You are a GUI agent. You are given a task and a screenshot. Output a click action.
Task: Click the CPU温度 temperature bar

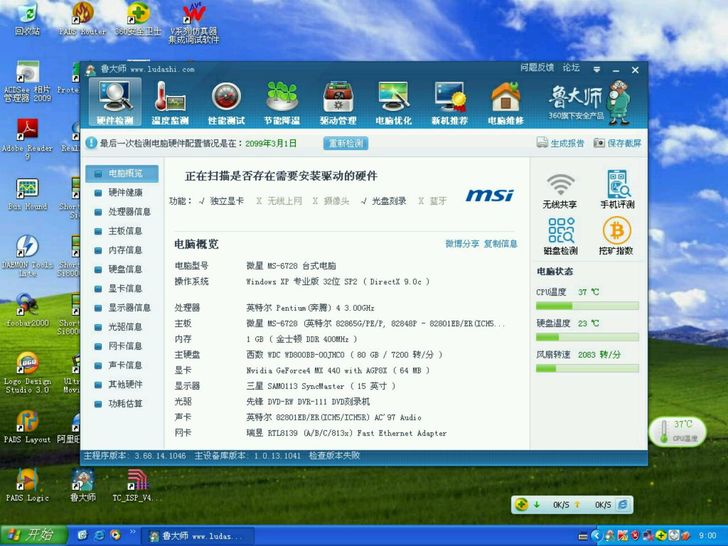pos(587,306)
